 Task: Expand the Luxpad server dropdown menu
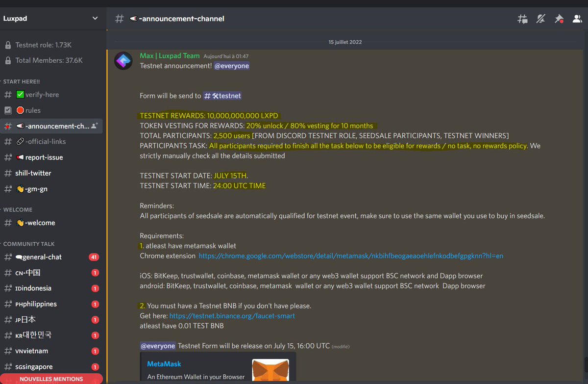click(x=95, y=19)
